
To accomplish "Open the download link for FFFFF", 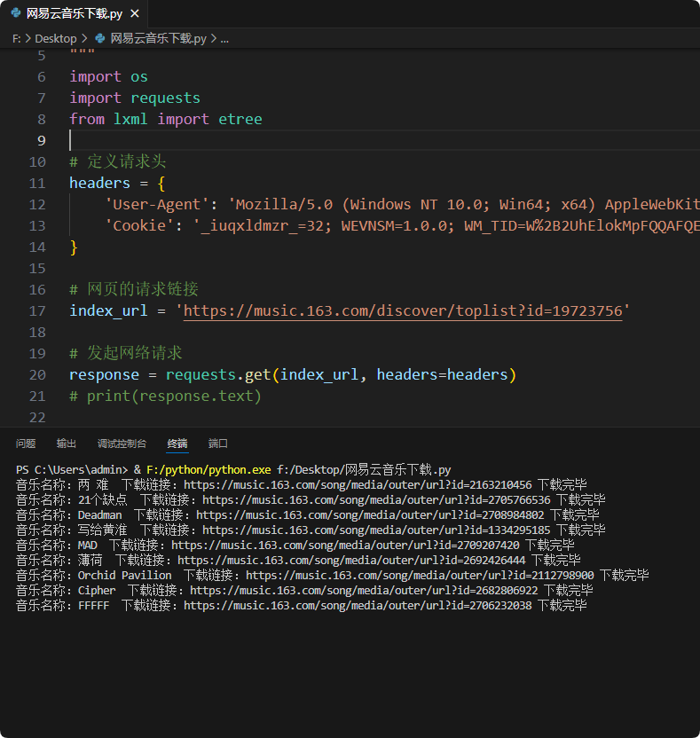I will point(358,605).
